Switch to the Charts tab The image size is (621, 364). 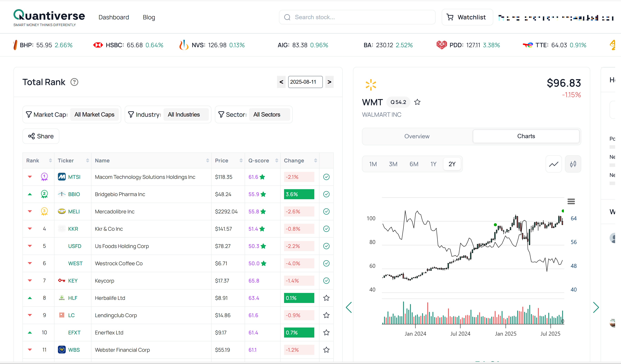coord(526,136)
